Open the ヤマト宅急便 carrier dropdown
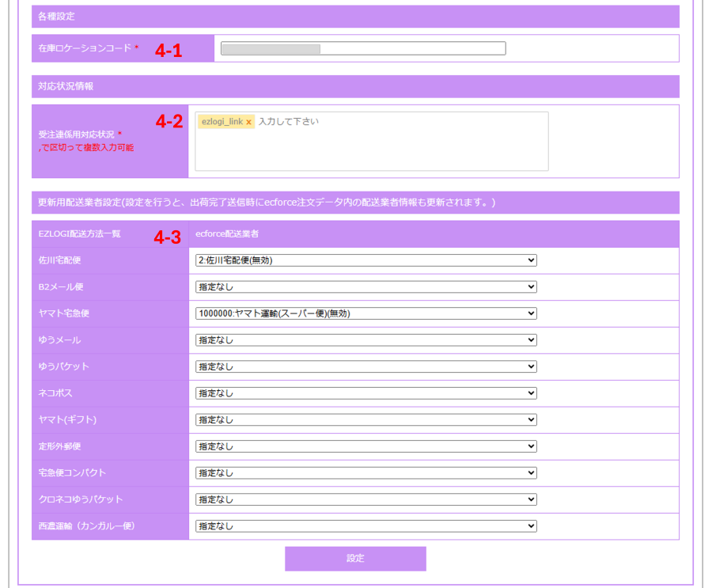 [365, 313]
